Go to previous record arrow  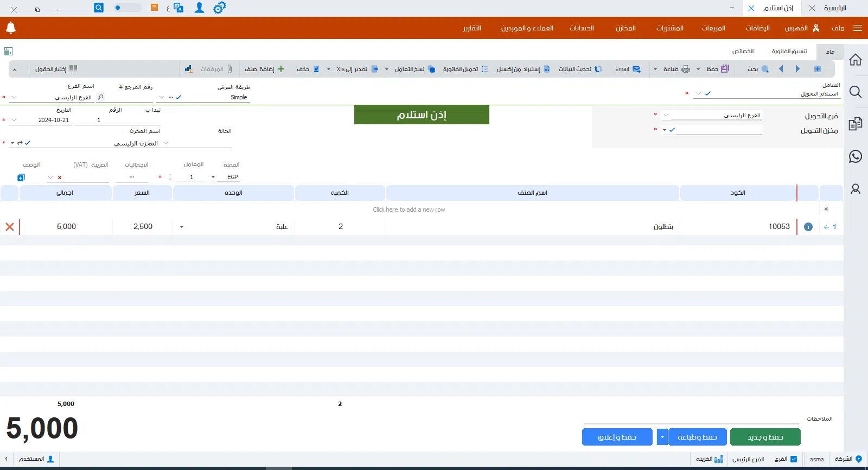coord(781,69)
